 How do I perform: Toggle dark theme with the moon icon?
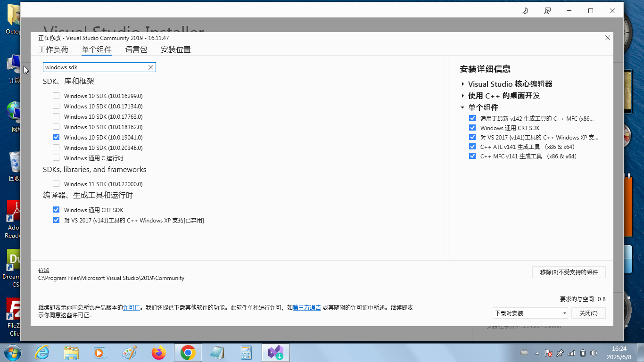coord(525,11)
